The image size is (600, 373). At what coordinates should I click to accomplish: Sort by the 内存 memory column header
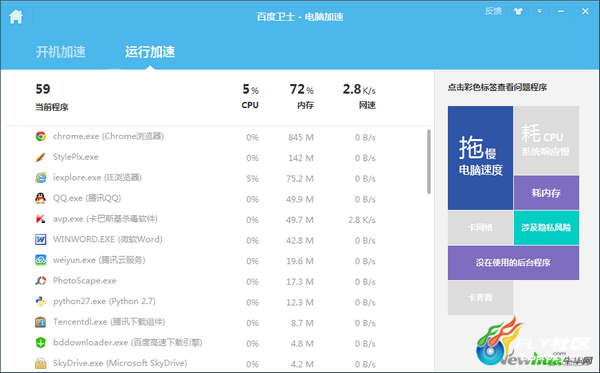305,105
